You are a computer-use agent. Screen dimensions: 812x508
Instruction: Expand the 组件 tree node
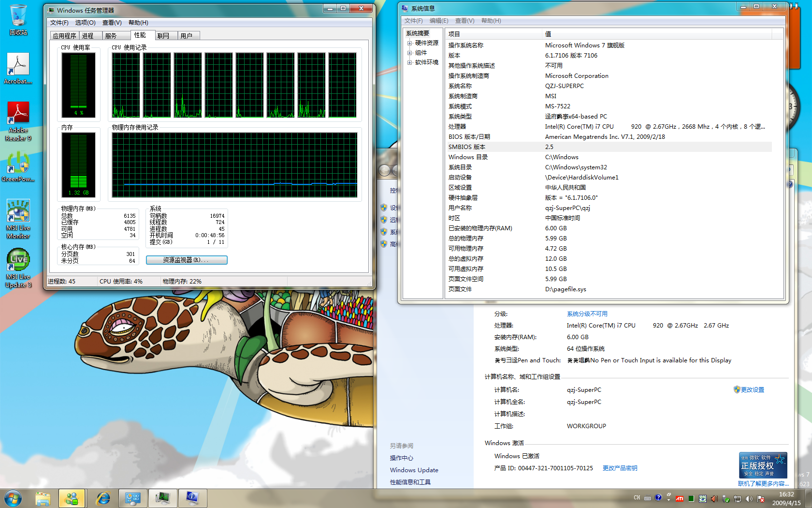coord(410,53)
